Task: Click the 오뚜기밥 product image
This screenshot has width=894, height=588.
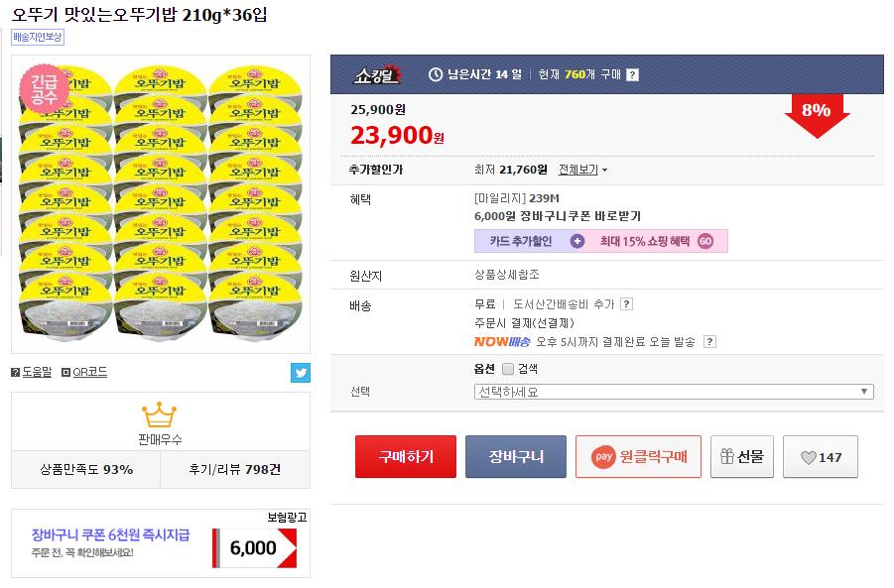Action: coord(160,203)
